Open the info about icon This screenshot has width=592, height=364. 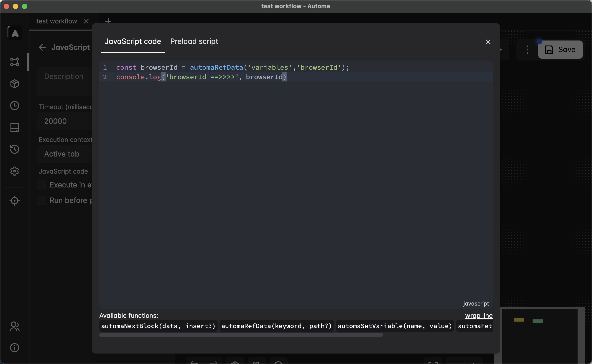[x=15, y=348]
